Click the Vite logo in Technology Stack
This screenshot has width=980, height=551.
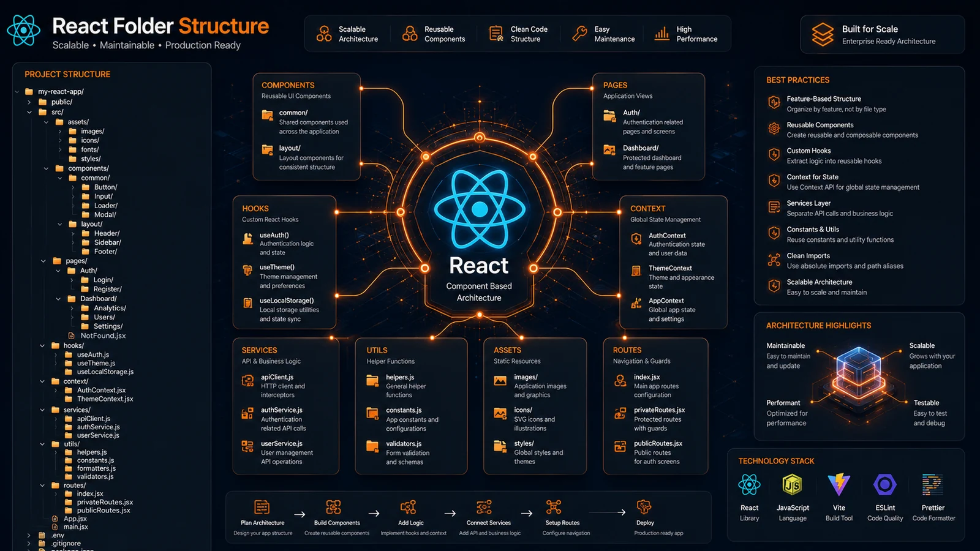tap(839, 485)
